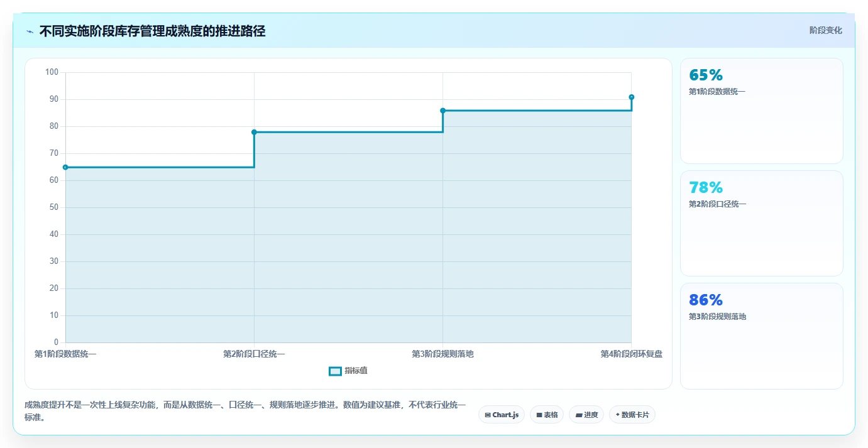Click the 第1阶段数据统一 card caption
This screenshot has width=868, height=448.
[717, 92]
